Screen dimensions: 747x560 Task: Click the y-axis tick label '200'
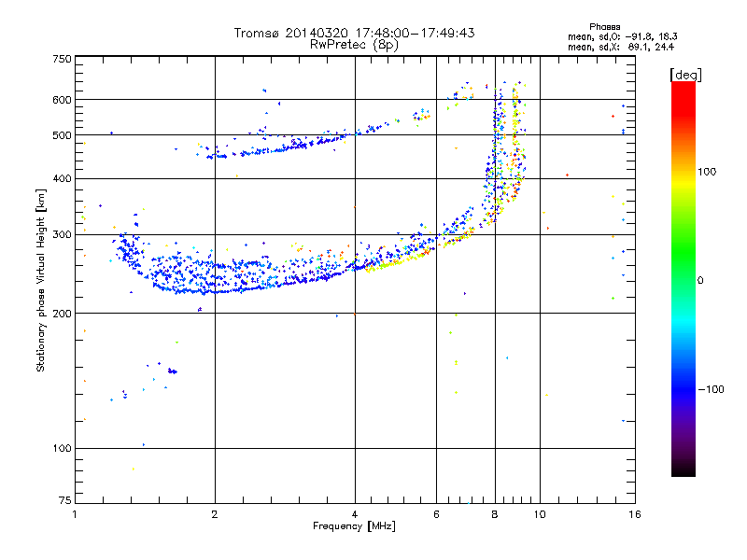pos(62,314)
